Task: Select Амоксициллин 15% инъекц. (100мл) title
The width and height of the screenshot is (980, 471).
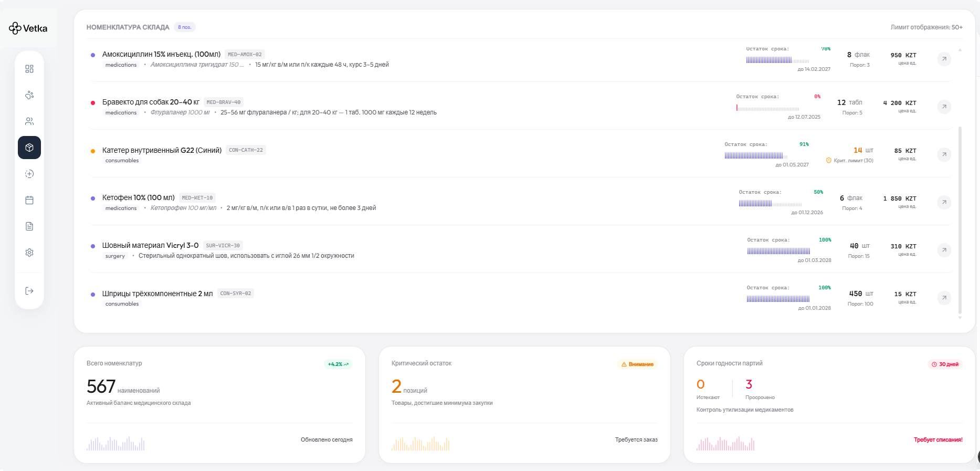Action: click(161, 54)
